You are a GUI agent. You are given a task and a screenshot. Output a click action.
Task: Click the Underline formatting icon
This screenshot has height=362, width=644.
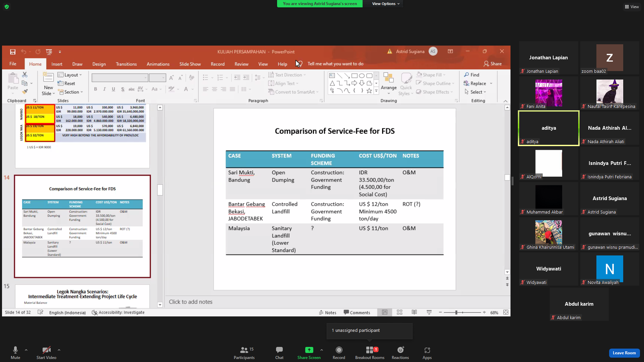(113, 89)
